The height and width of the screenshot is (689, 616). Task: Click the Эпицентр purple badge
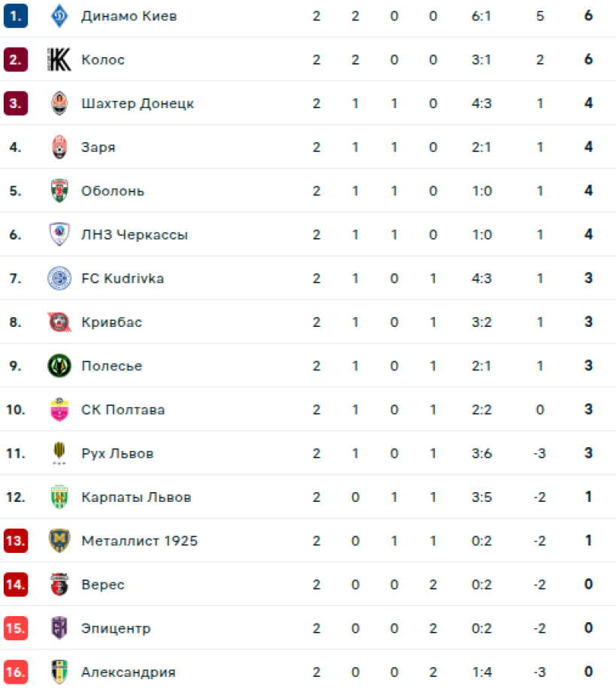[59, 628]
